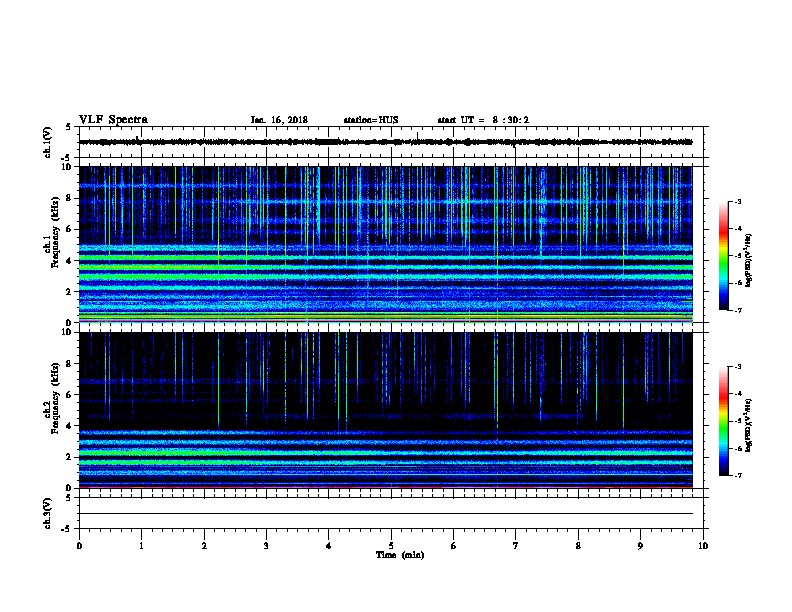Click the bright green 3 kHz band in ch.1
Viewport: 792px width, 612px height.
385,277
